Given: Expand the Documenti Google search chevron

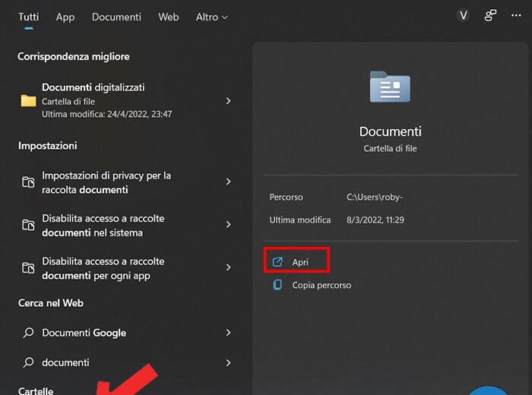Looking at the screenshot, I should [x=228, y=333].
